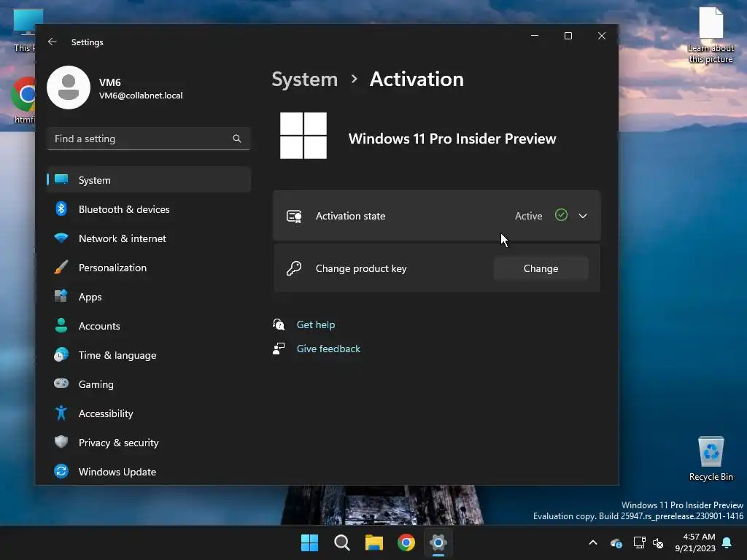Image resolution: width=747 pixels, height=560 pixels.
Task: Click the System monitor icon in sidebar
Action: tap(61, 179)
